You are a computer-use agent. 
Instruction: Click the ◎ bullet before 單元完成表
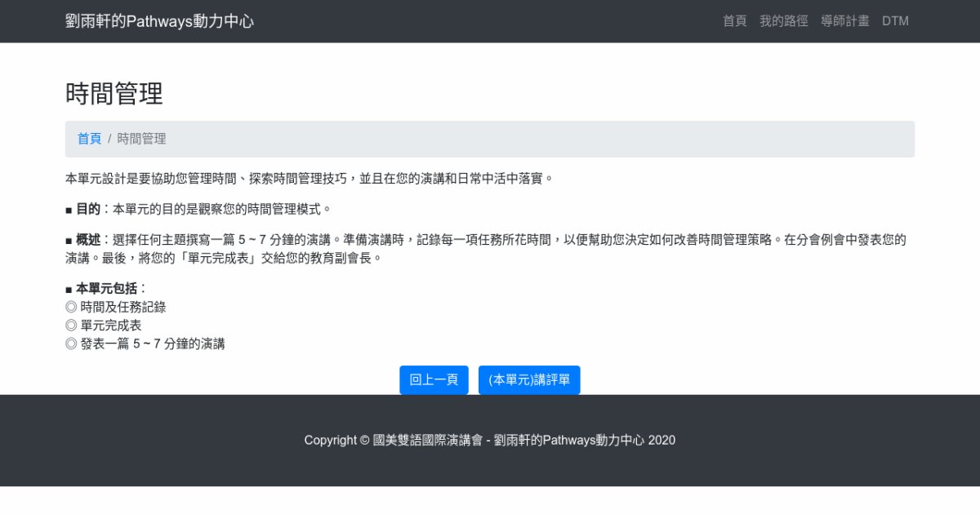pos(71,326)
